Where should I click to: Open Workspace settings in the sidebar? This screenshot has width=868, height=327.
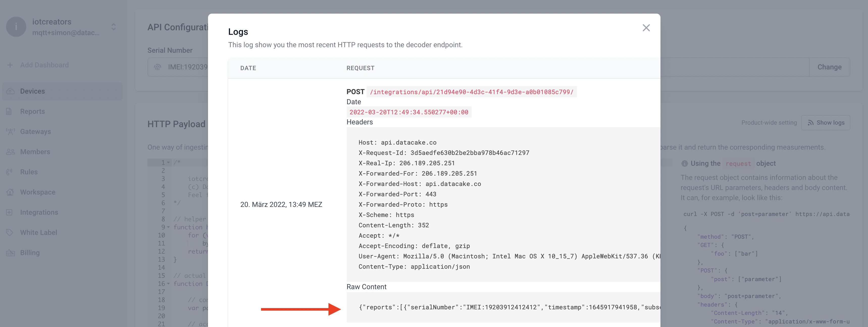tap(38, 192)
